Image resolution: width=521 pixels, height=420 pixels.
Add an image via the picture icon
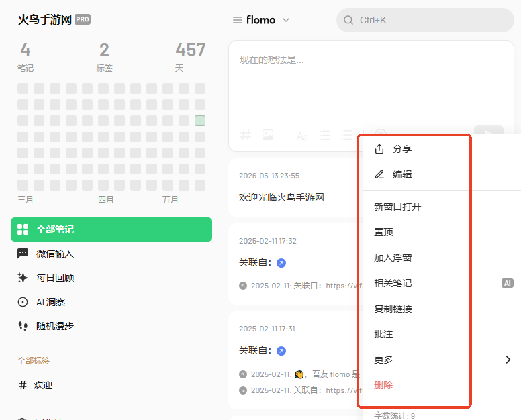pyautogui.click(x=268, y=135)
